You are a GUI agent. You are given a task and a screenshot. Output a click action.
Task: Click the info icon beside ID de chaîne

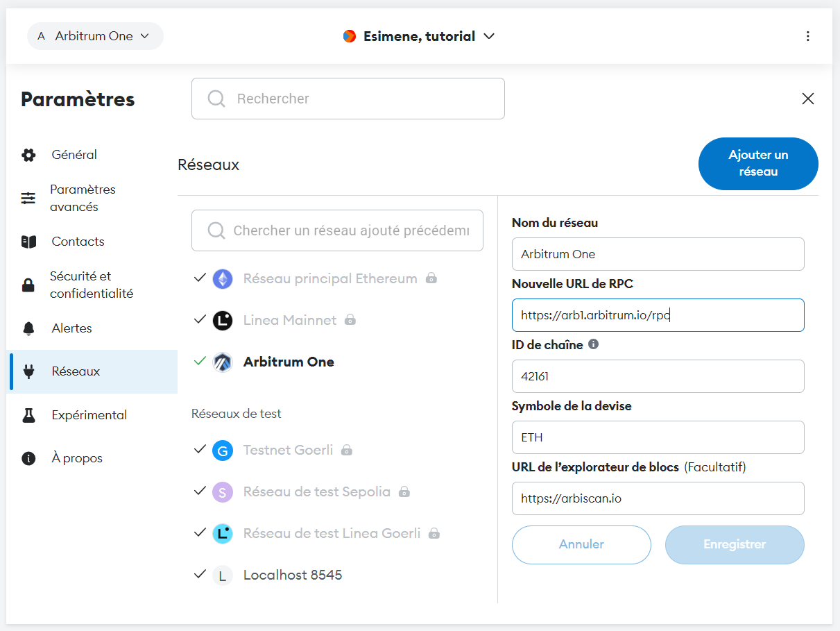tap(593, 344)
